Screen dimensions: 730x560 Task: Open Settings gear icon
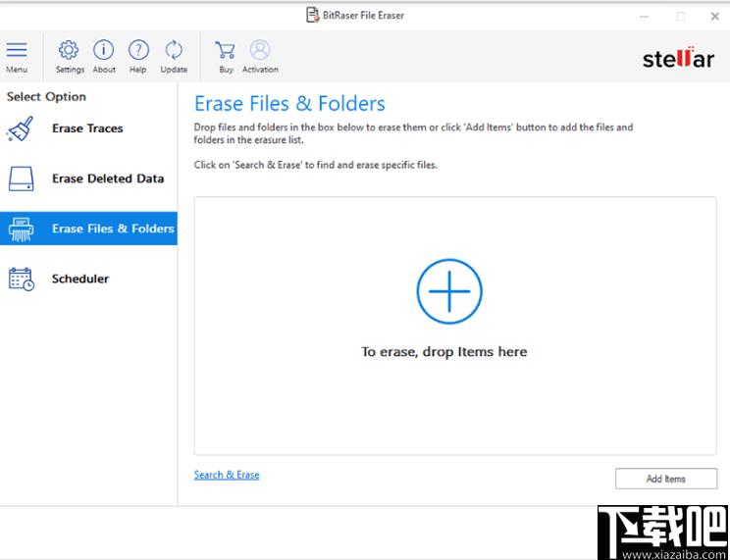(x=69, y=50)
